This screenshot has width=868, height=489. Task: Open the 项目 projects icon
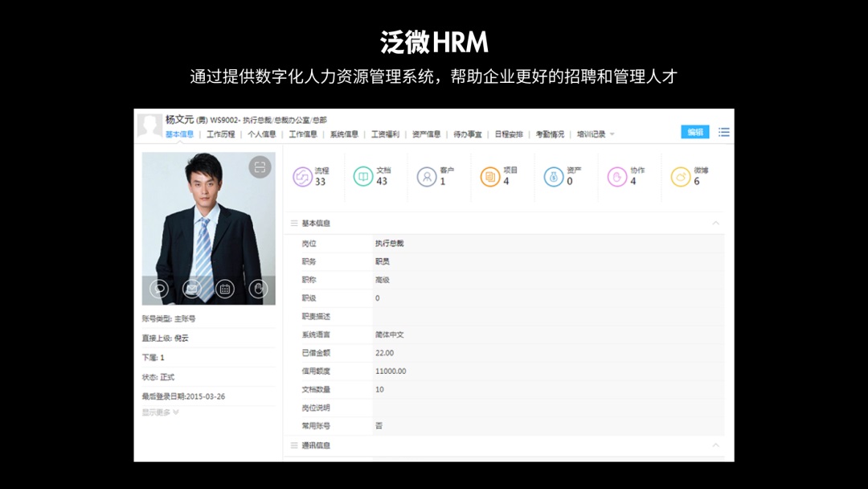489,177
